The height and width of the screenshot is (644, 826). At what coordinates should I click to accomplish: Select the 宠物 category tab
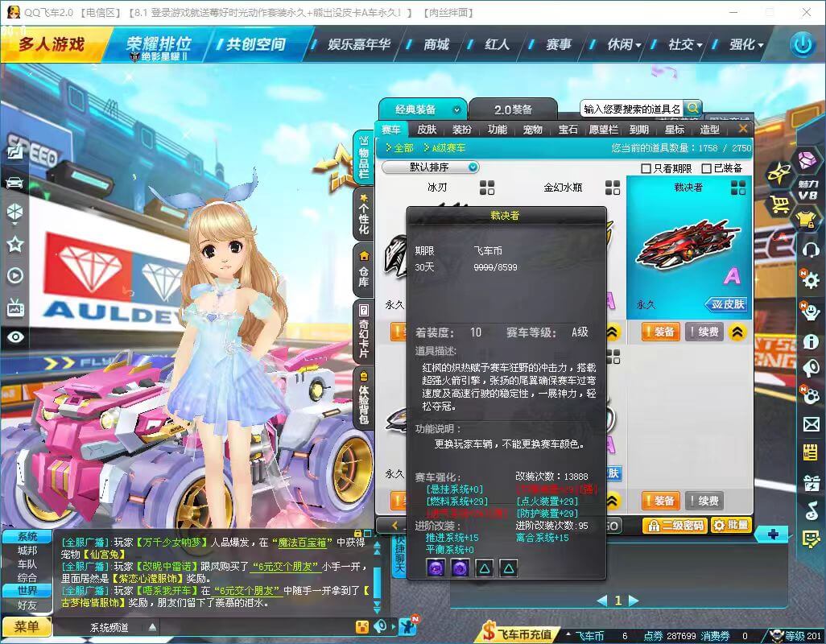click(532, 130)
